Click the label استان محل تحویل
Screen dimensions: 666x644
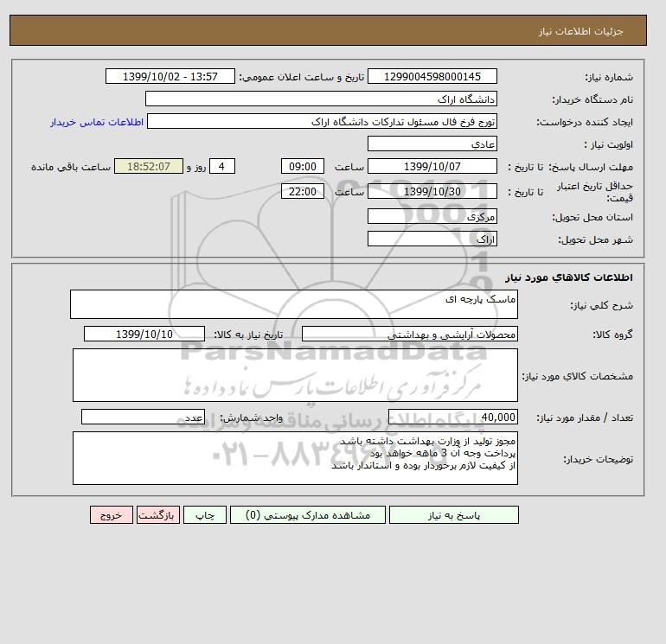pos(592,217)
